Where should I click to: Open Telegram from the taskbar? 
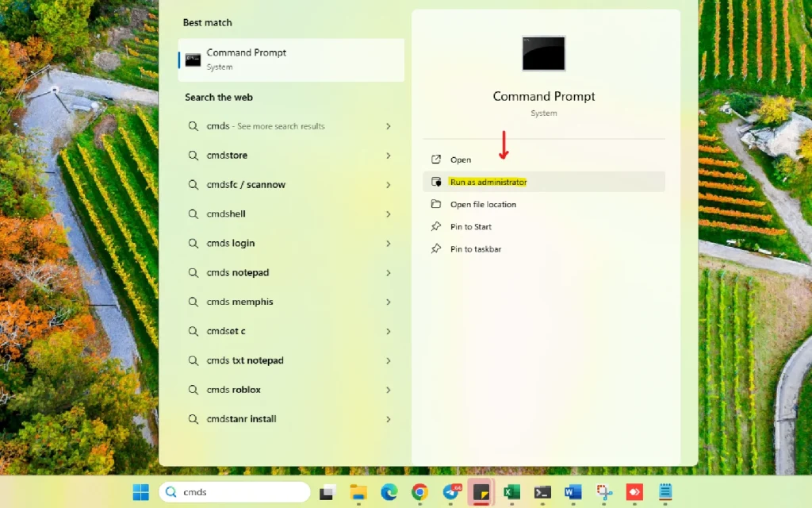click(x=451, y=492)
